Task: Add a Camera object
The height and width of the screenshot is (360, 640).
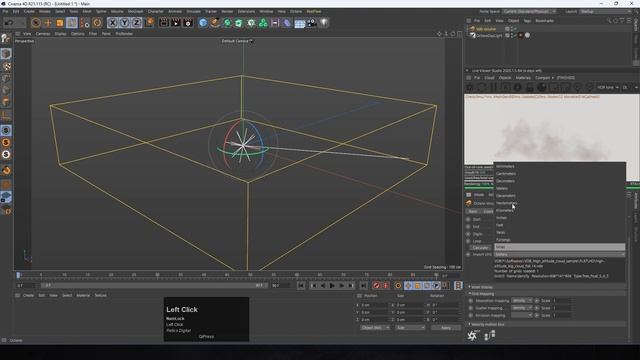Action: pyautogui.click(x=312, y=23)
